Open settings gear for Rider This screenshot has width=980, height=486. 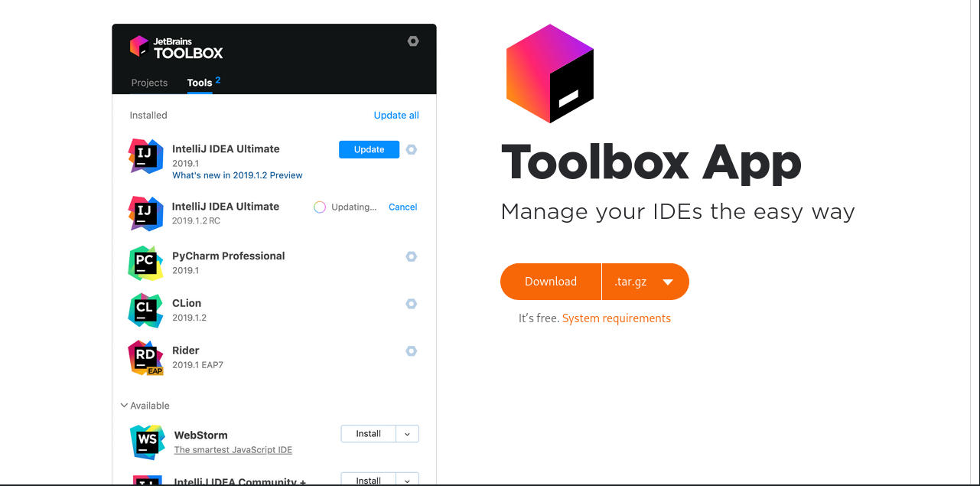412,351
